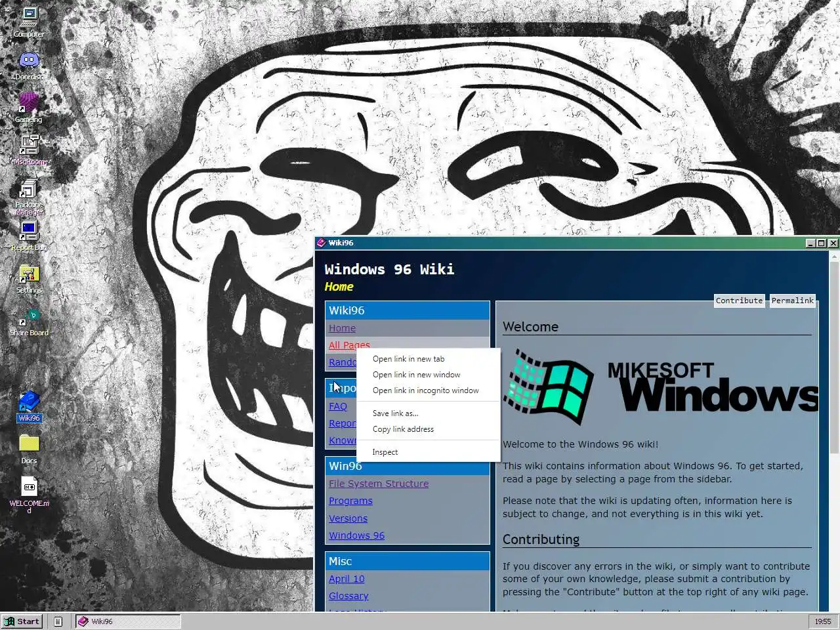This screenshot has width=840, height=630.
Task: Open the April 10 link
Action: (x=346, y=579)
